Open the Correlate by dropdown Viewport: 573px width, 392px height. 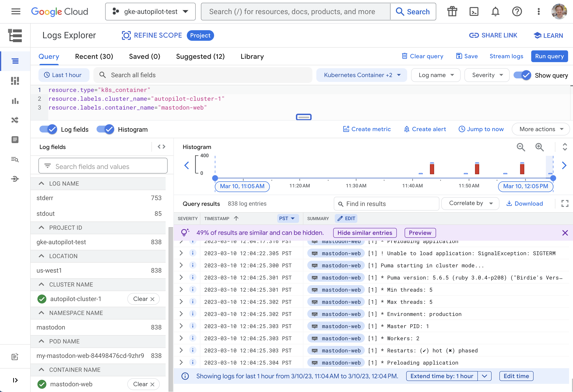point(470,203)
